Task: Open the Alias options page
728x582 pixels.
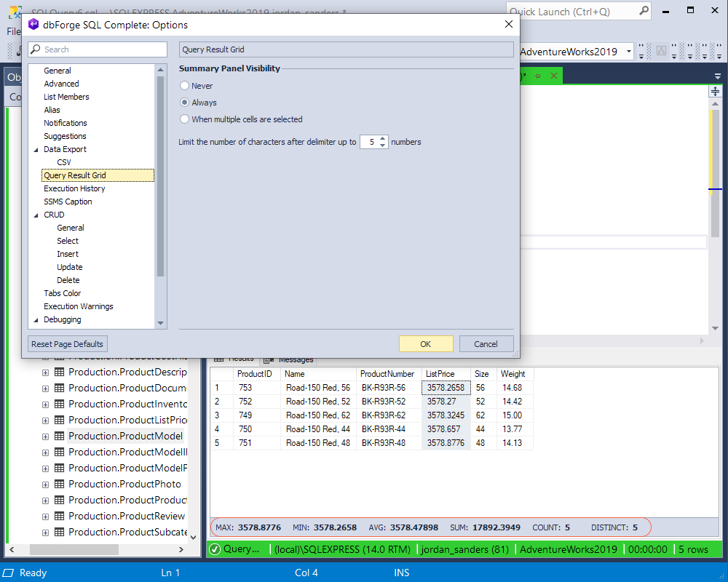Action: (x=52, y=110)
